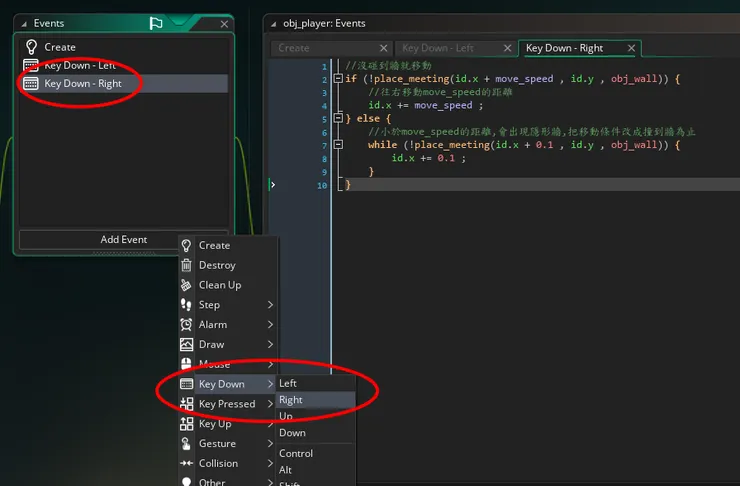Select Left in the Key Down submenu
The image size is (740, 486).
tap(315, 383)
